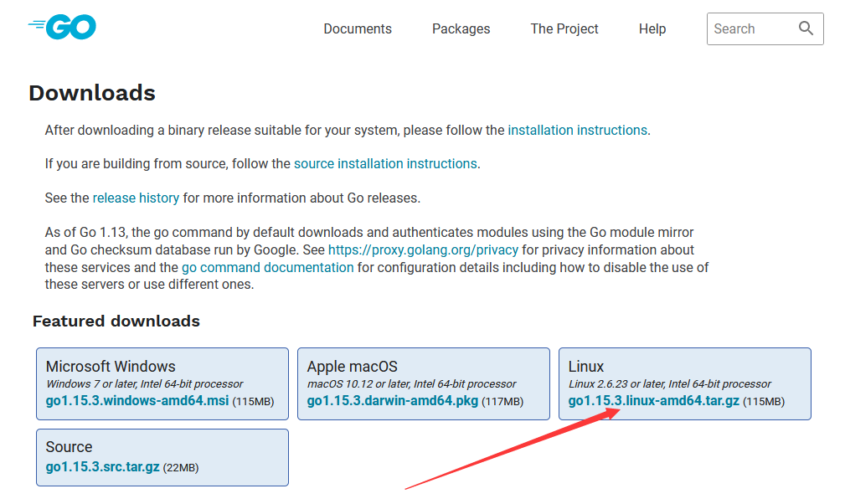Open the Packages menu item
Screen dimensions: 845x504
(461, 29)
